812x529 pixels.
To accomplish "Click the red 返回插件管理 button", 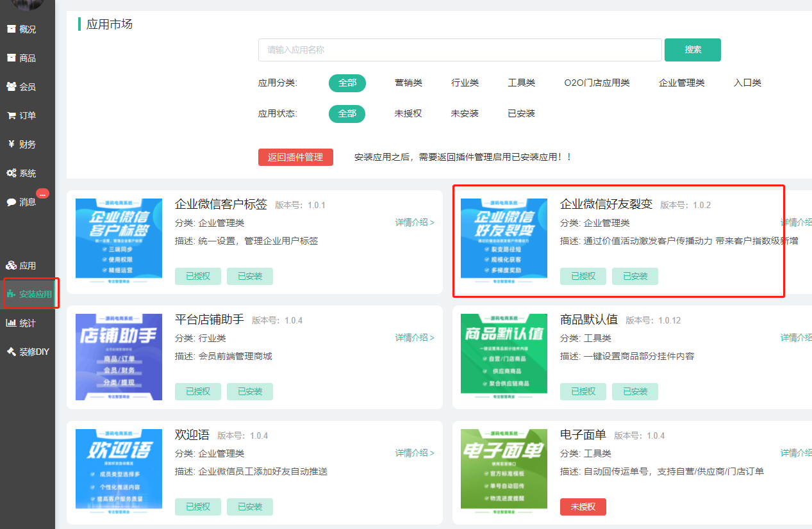I will tap(295, 157).
